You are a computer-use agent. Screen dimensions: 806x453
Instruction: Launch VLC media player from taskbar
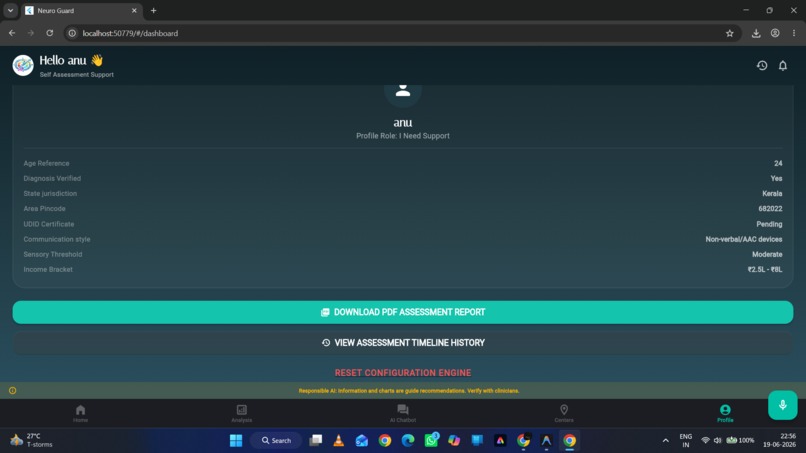(x=338, y=440)
